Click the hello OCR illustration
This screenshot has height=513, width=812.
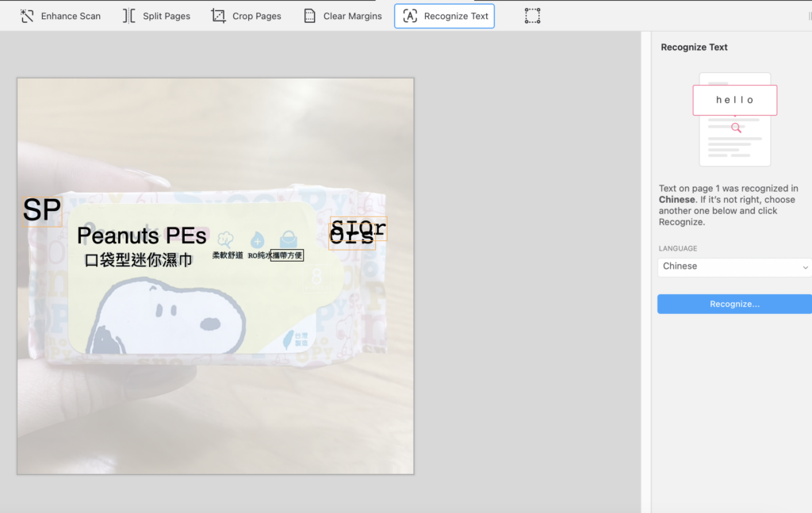(x=735, y=119)
